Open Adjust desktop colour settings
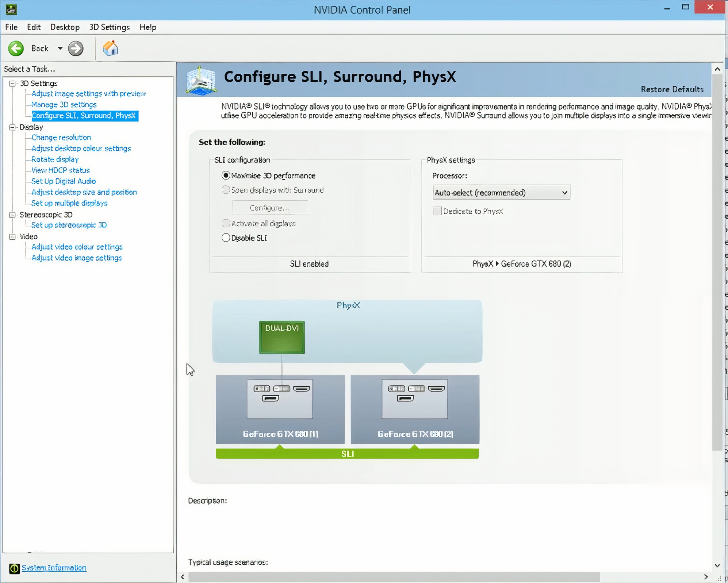The height and width of the screenshot is (583, 728). tap(81, 148)
